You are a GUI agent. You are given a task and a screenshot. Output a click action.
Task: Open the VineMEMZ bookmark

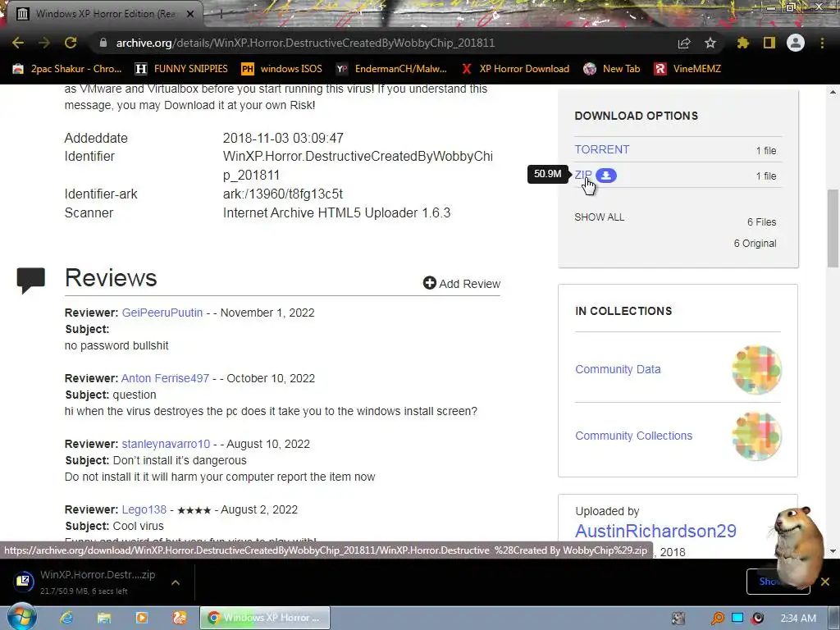pyautogui.click(x=688, y=69)
